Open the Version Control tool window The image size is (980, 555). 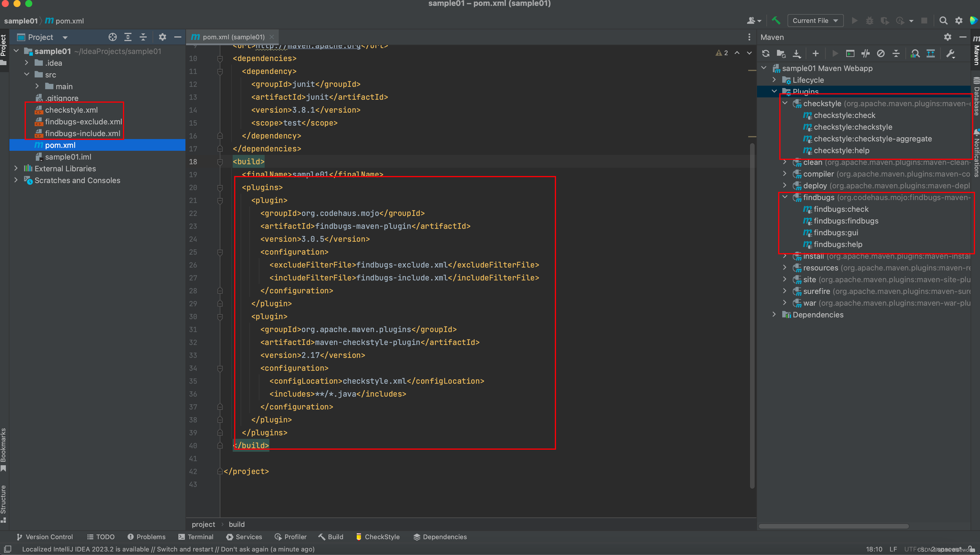45,537
